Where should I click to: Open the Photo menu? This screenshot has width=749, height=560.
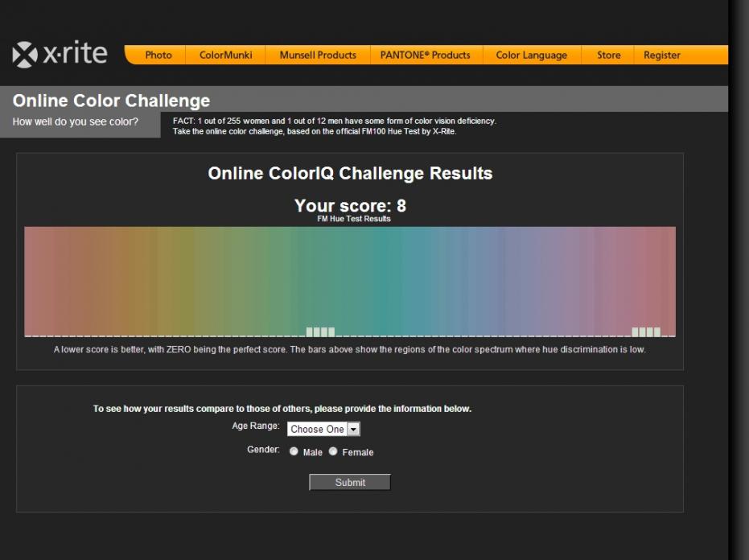[x=158, y=55]
